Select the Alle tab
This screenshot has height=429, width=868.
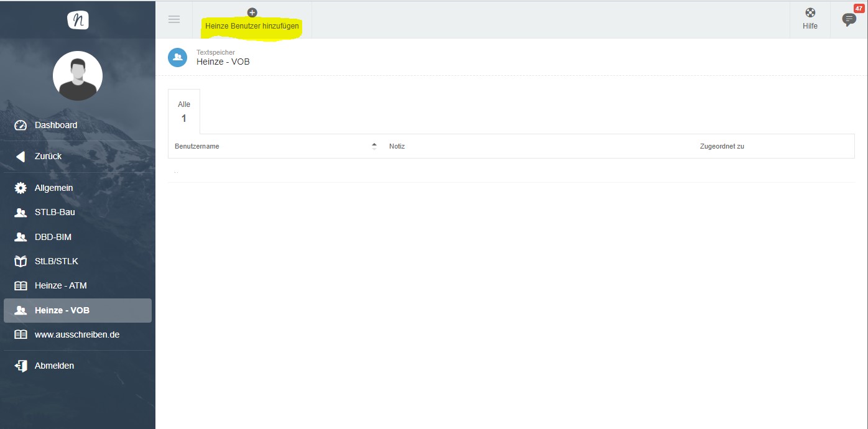pyautogui.click(x=184, y=111)
